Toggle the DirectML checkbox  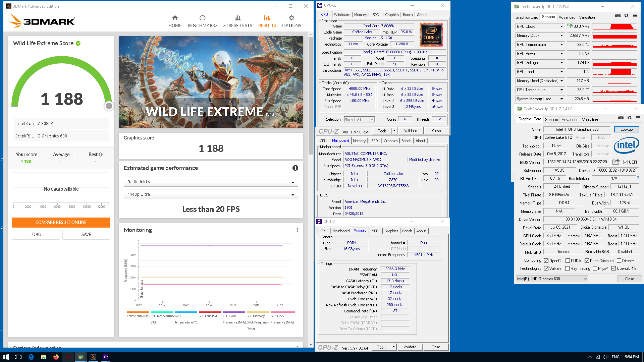pyautogui.click(x=619, y=261)
